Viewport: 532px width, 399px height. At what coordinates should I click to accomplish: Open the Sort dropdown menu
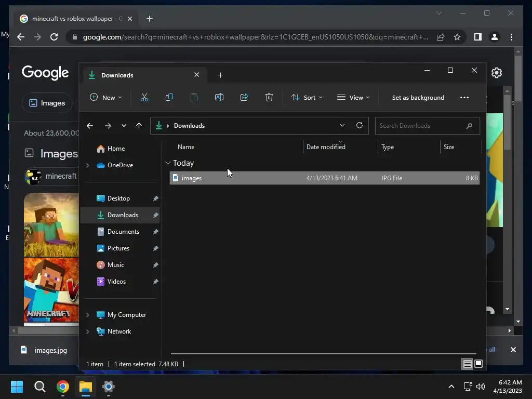[x=307, y=97]
